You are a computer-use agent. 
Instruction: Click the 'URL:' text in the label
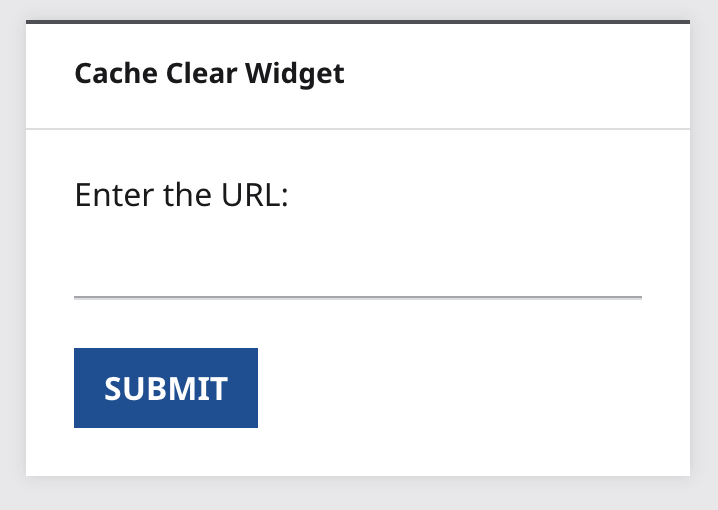pos(255,195)
